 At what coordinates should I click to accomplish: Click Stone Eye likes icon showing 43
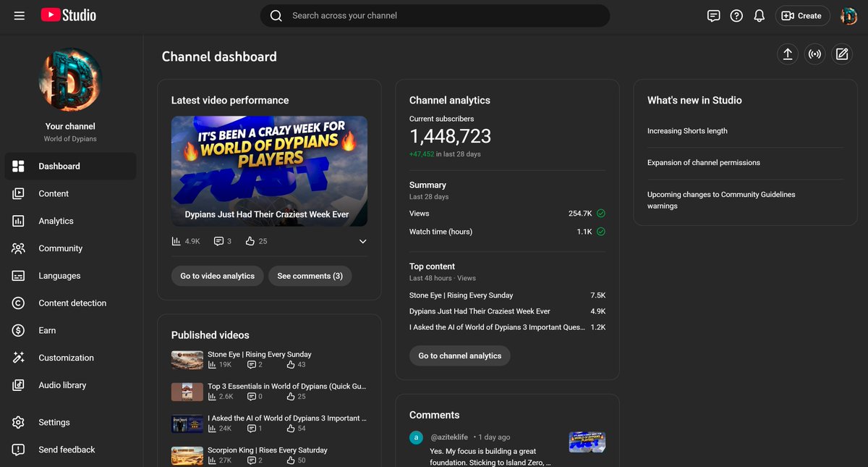pos(291,365)
